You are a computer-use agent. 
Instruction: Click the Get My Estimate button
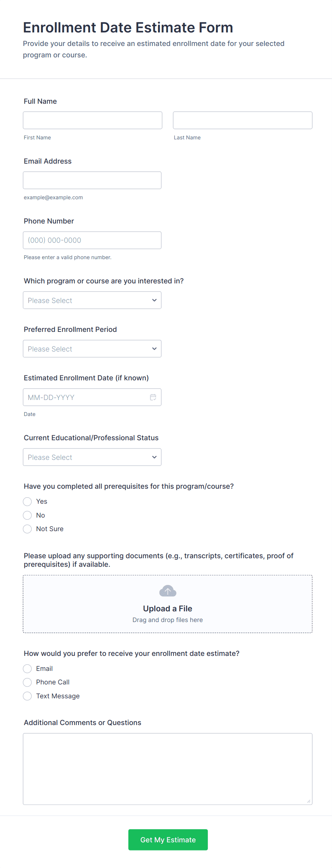tap(168, 840)
